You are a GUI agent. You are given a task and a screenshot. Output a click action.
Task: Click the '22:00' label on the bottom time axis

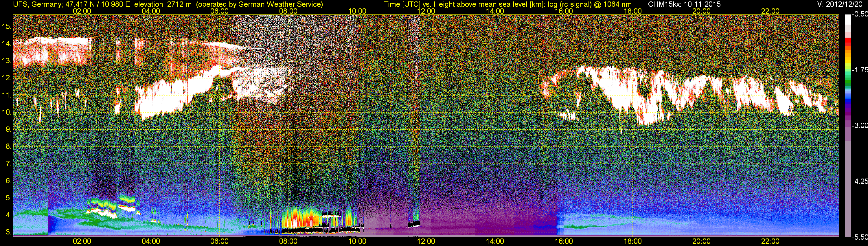pyautogui.click(x=770, y=241)
